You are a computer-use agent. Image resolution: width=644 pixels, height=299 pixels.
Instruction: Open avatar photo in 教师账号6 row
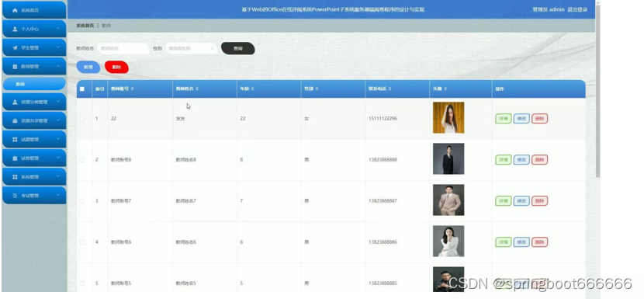[x=448, y=241]
